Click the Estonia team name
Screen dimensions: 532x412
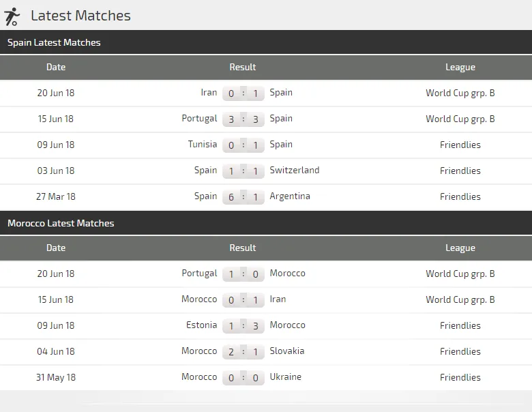click(x=201, y=325)
